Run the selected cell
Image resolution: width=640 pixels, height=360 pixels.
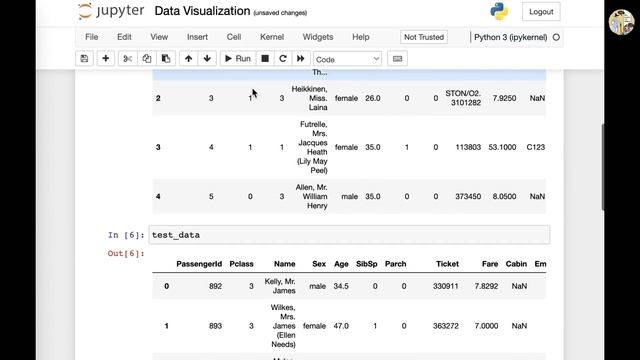tap(238, 59)
